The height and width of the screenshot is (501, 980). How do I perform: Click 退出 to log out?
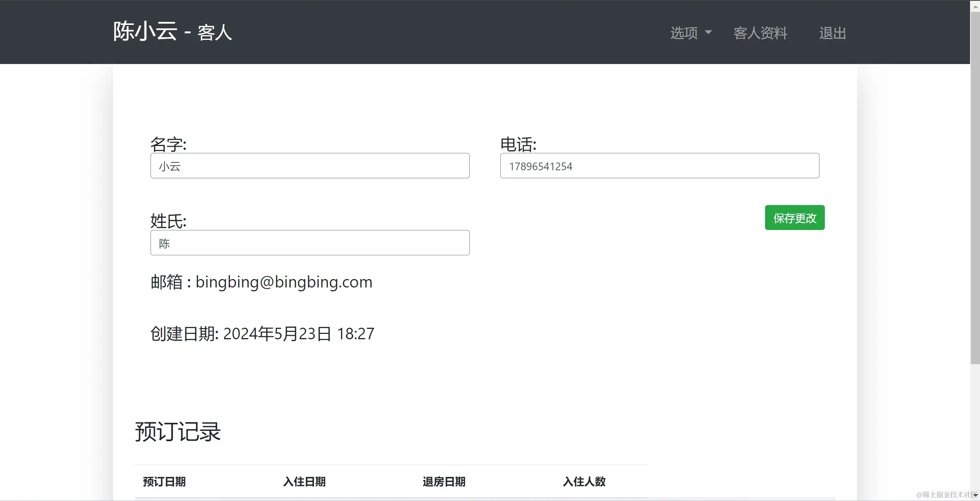click(832, 33)
